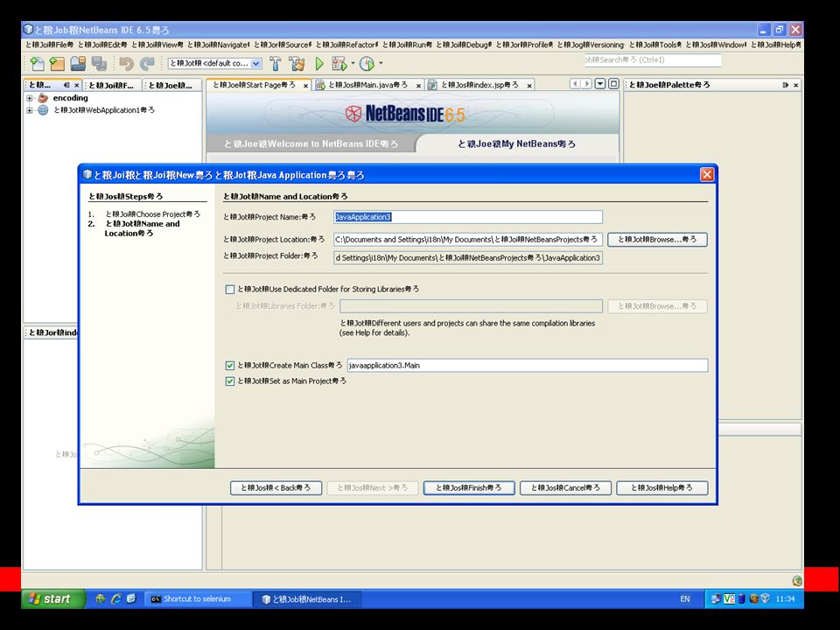This screenshot has width=840, height=630.
Task: Click the index.jsp tab file icon
Action: coord(432,85)
